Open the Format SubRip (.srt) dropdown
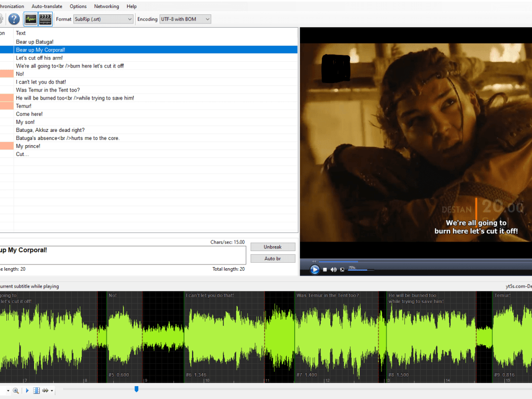The height and width of the screenshot is (399, 532). pyautogui.click(x=103, y=19)
